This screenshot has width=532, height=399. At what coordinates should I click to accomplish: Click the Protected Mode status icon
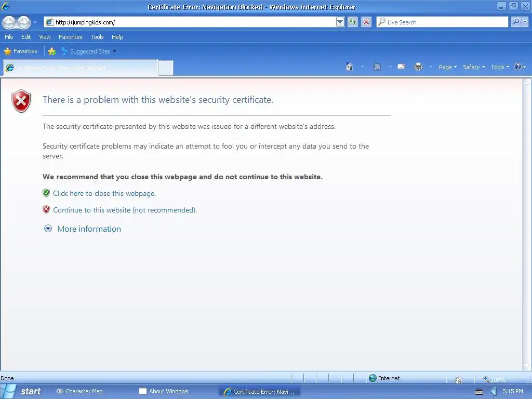pos(458,379)
